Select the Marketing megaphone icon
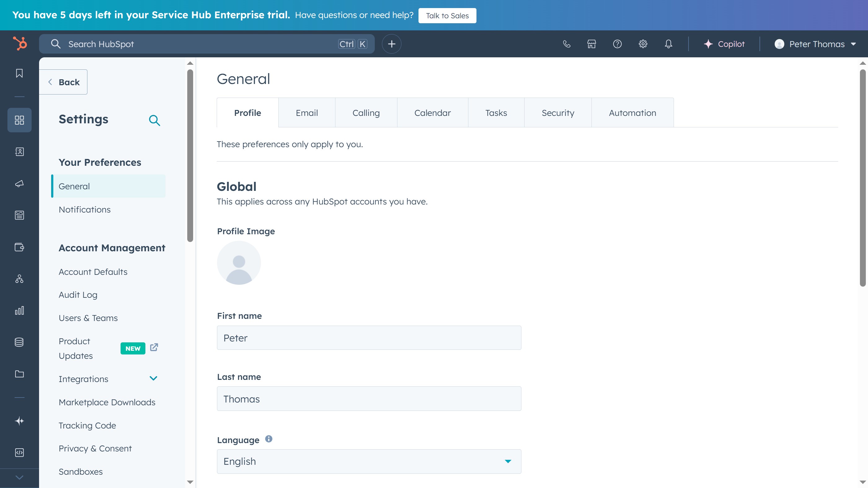868x488 pixels. [19, 183]
